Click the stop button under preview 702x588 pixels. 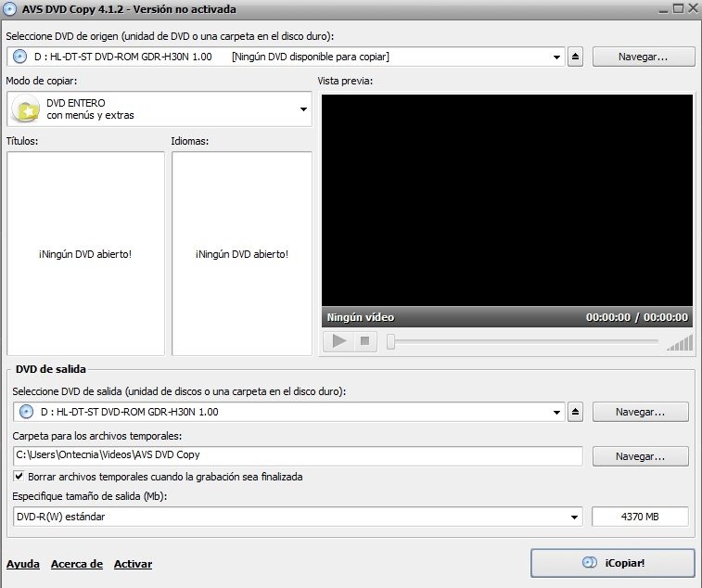click(x=365, y=341)
